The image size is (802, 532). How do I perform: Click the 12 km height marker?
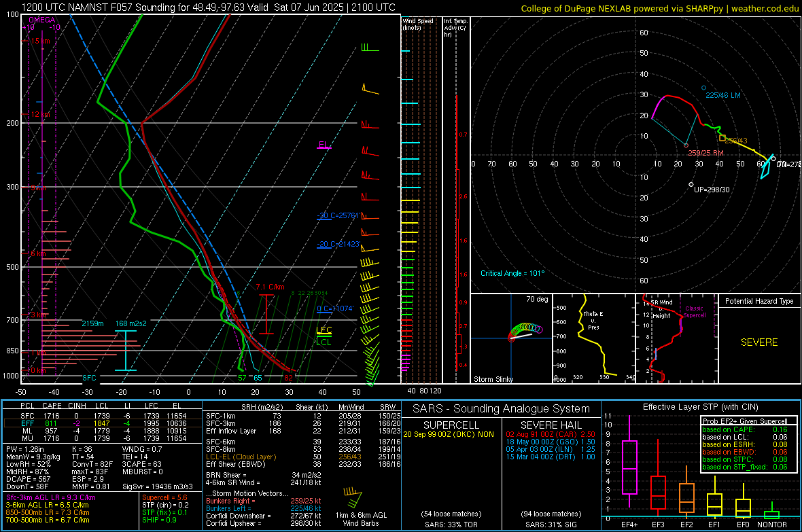(40, 114)
